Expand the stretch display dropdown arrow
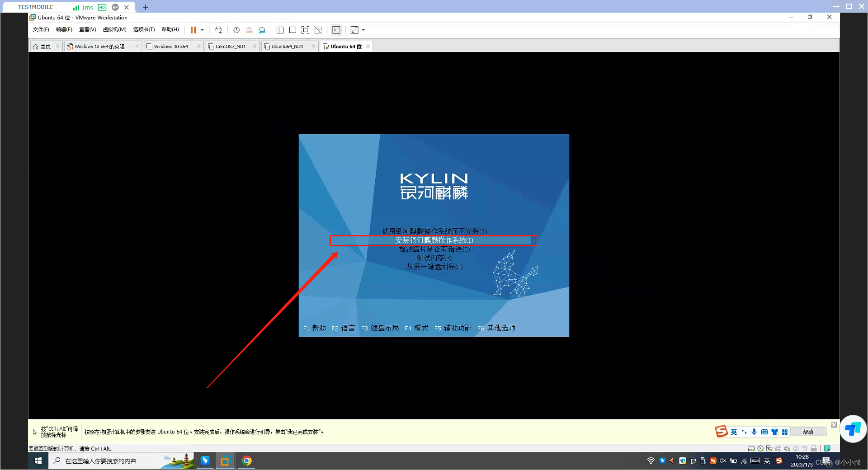Viewport: 868px width, 470px height. point(363,30)
